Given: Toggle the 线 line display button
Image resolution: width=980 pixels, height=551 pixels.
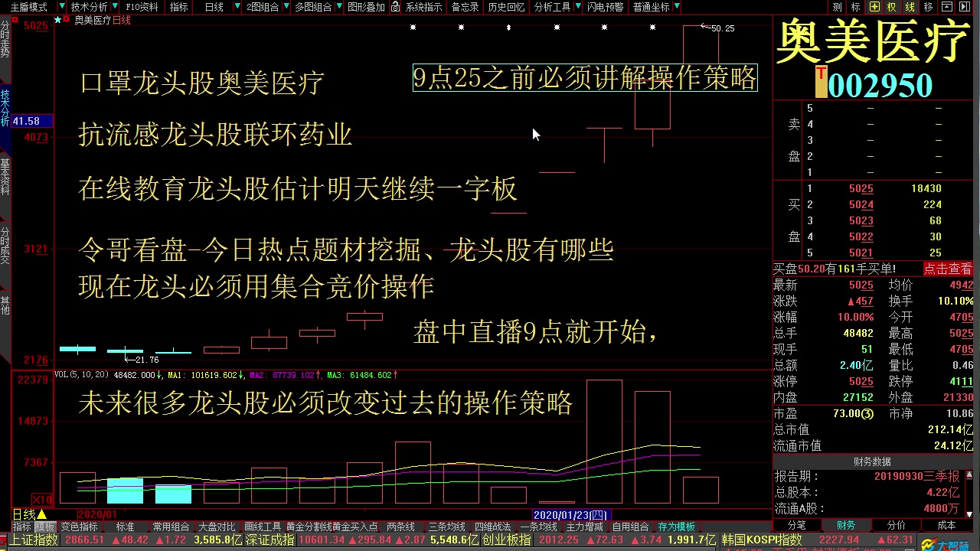Looking at the screenshot, I should (910, 7).
